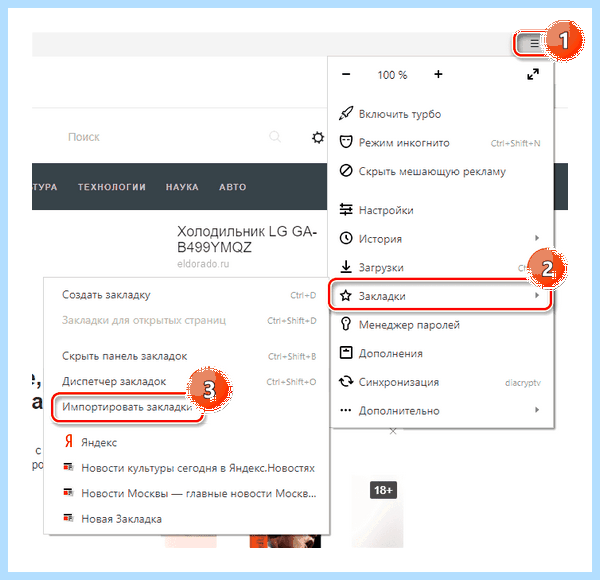This screenshot has width=600, height=580.
Task: Go to НАУКА section in nav bar
Action: 182,187
